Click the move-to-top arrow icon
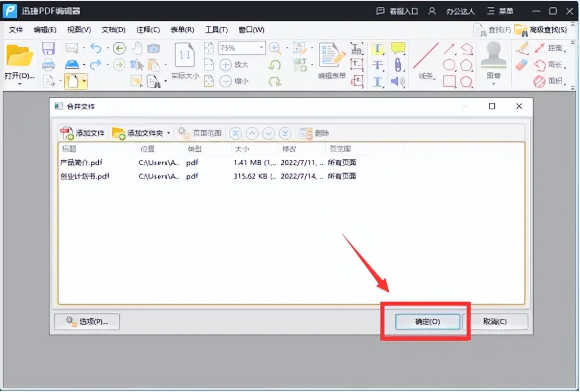The width and height of the screenshot is (580, 392). click(x=236, y=133)
